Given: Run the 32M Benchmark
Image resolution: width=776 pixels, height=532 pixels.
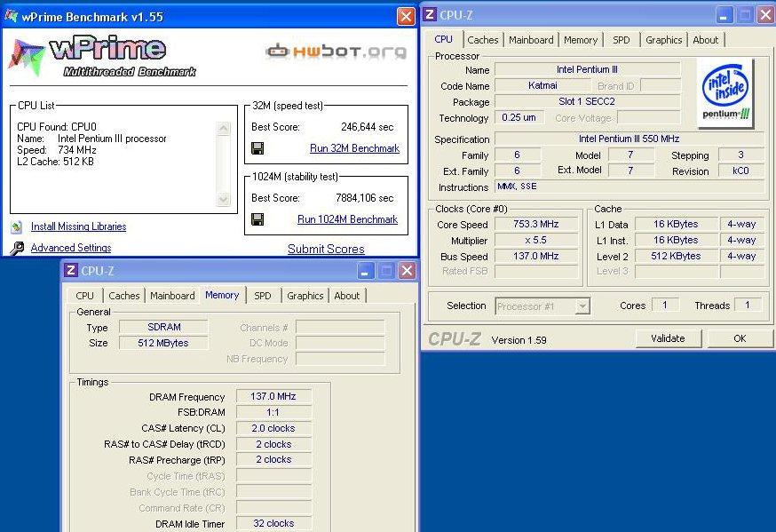Looking at the screenshot, I should click(x=354, y=148).
